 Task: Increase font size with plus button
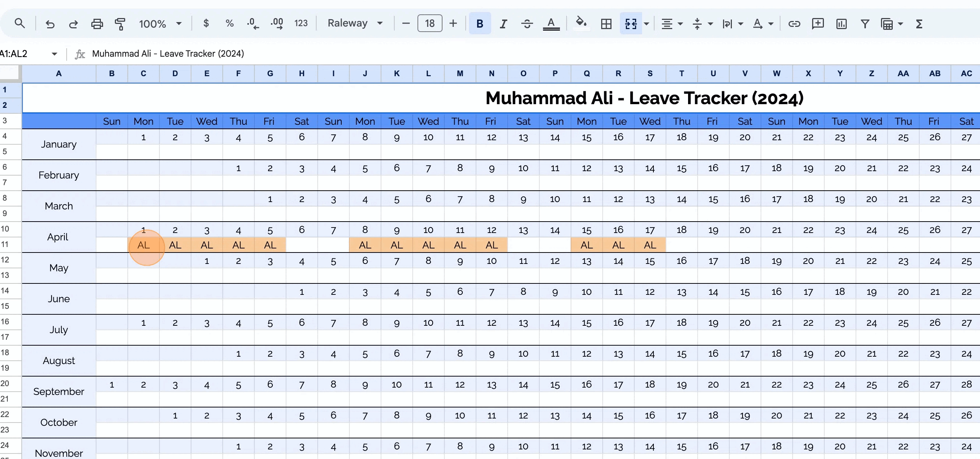(453, 24)
